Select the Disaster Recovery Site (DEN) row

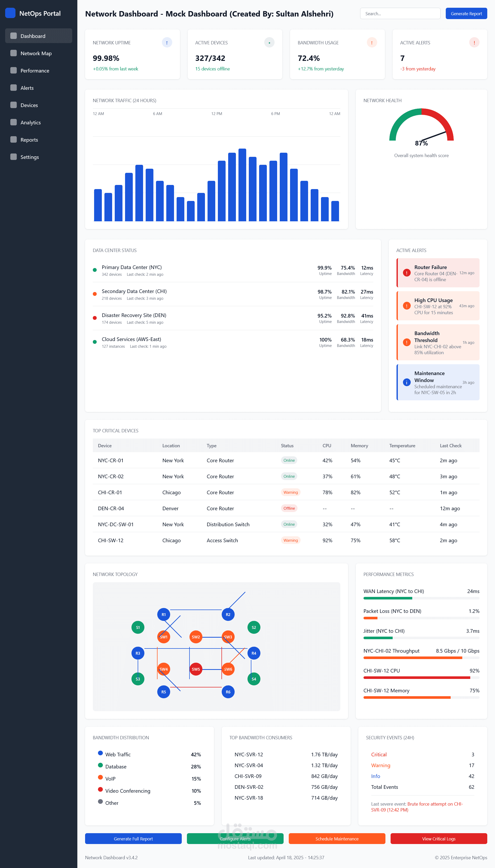tap(233, 318)
